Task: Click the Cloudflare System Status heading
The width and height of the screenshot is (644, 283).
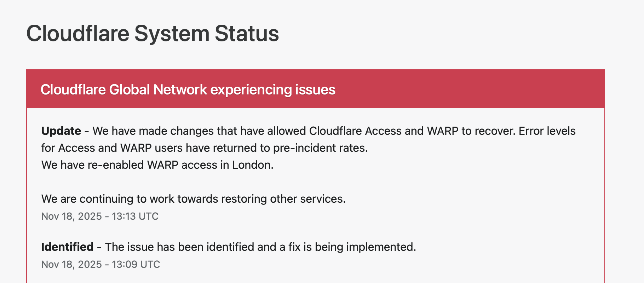Action: tap(153, 34)
